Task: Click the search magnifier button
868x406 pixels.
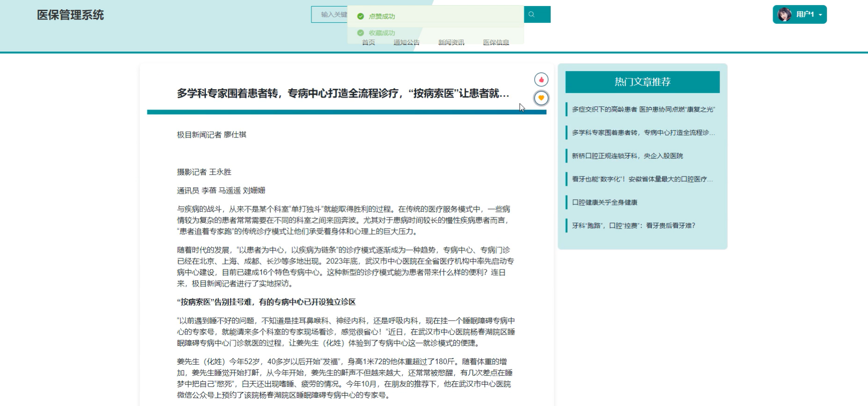Action: [x=537, y=14]
